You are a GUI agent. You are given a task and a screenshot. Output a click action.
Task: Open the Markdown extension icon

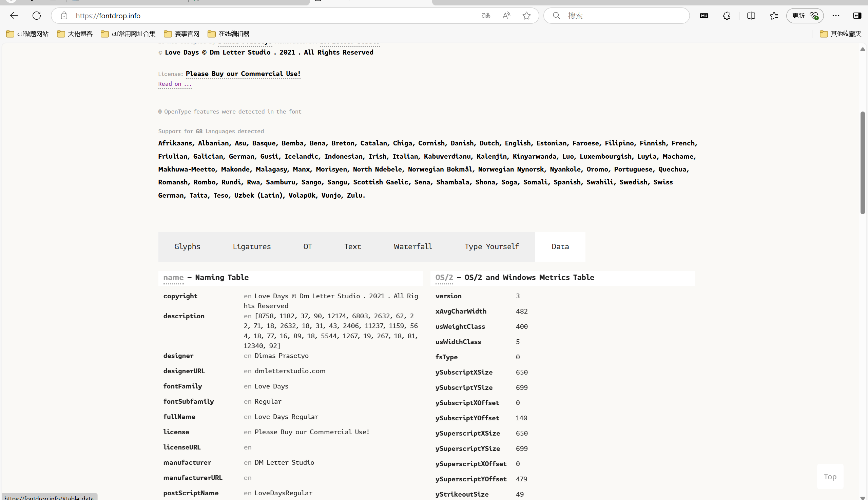click(x=704, y=16)
